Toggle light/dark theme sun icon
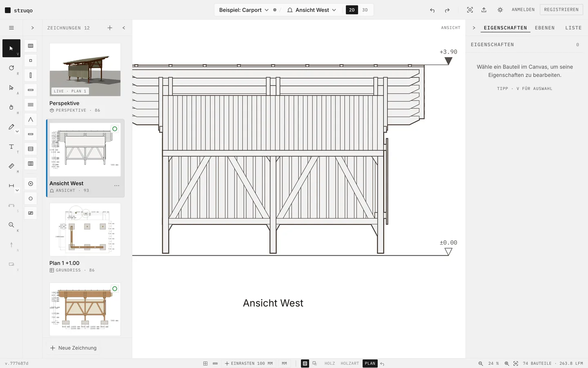 point(500,10)
